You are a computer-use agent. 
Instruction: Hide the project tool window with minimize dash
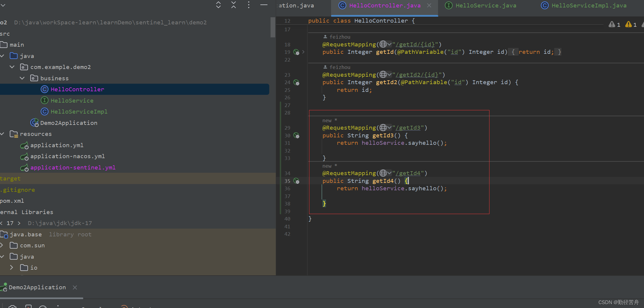pos(264,5)
